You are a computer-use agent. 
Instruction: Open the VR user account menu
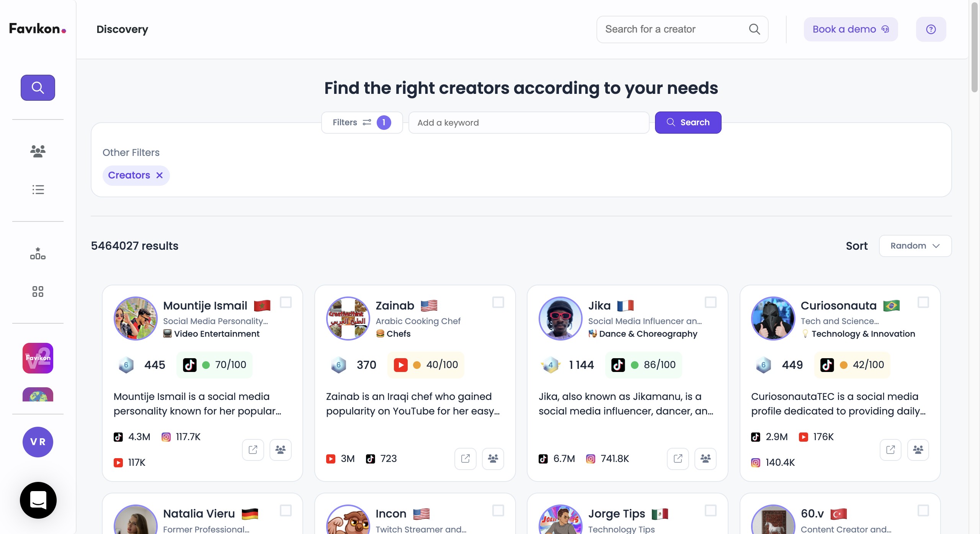pos(38,442)
